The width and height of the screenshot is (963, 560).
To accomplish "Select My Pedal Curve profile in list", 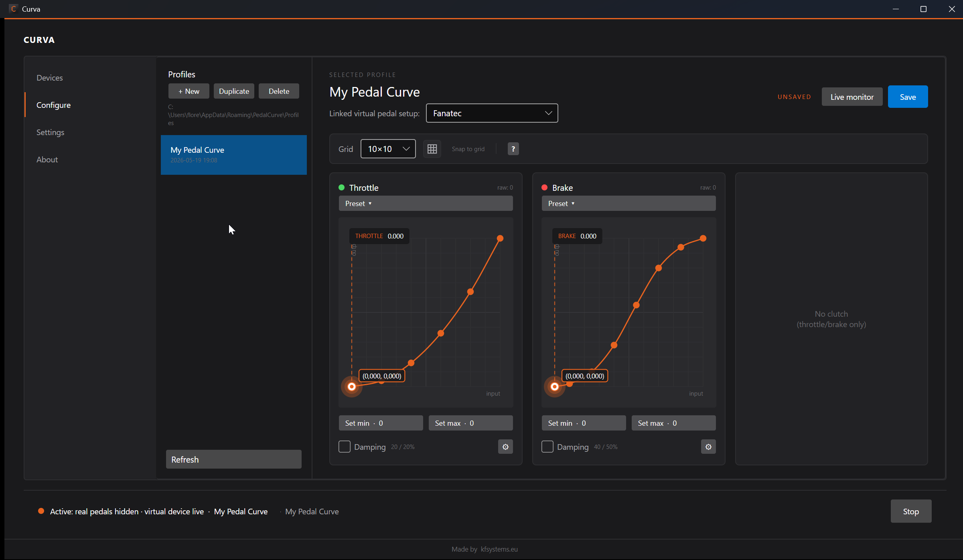I will (x=234, y=155).
